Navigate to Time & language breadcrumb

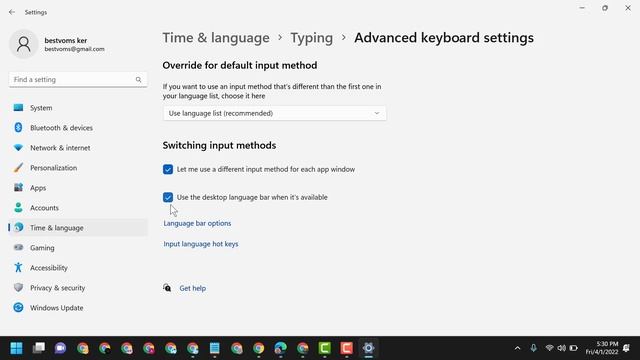tap(216, 38)
